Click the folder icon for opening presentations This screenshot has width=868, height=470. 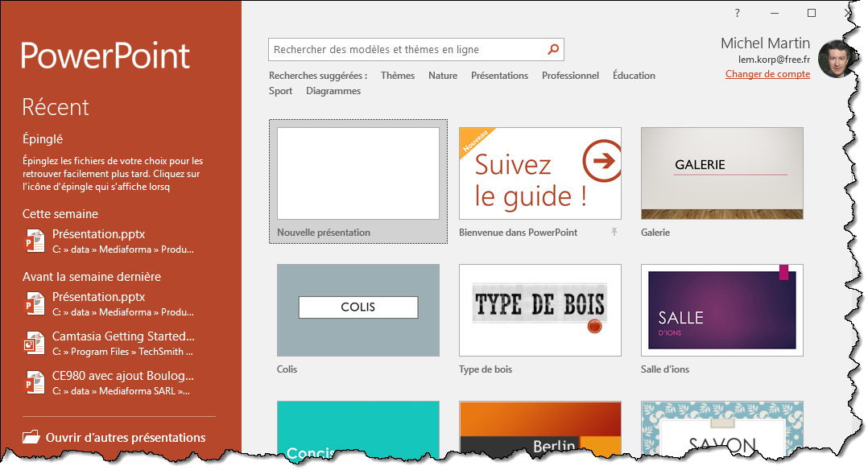(x=31, y=438)
